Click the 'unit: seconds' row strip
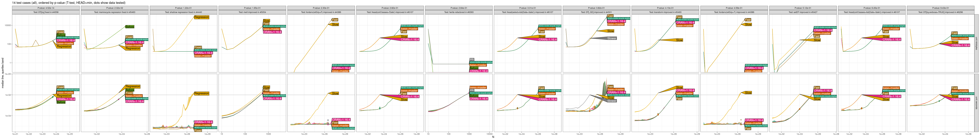 pyautogui.click(x=976, y=103)
